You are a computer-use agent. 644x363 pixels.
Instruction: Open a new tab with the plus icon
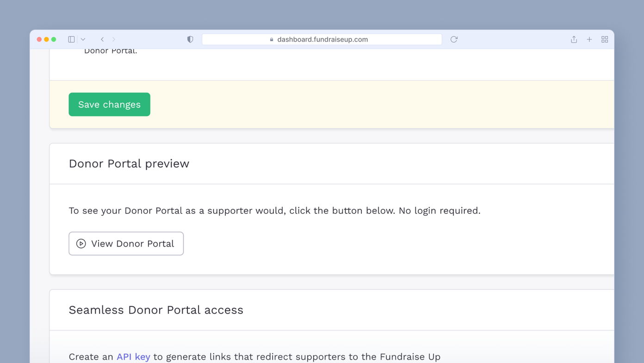589,39
